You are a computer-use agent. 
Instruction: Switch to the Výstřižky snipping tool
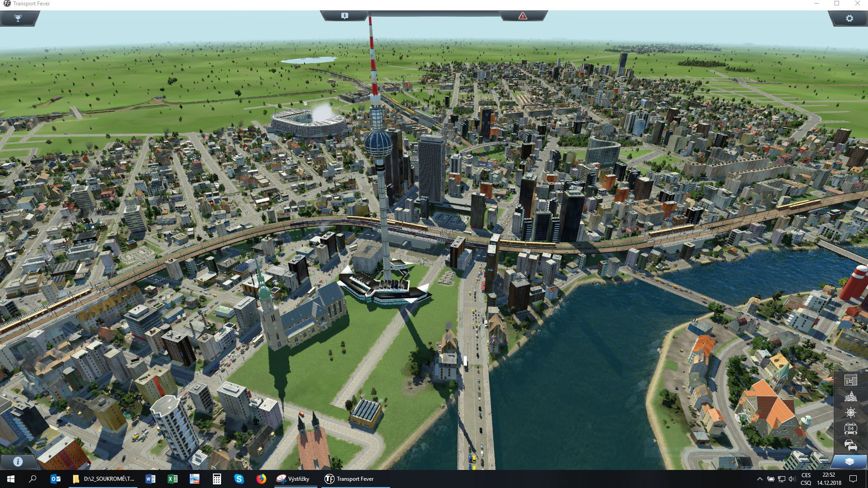pyautogui.click(x=295, y=479)
